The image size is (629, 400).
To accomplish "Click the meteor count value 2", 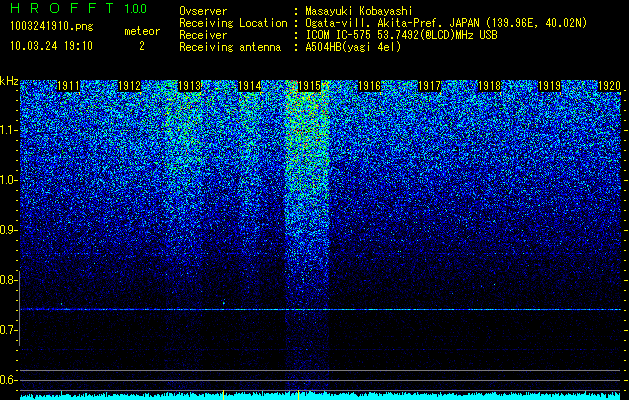I will point(142,46).
